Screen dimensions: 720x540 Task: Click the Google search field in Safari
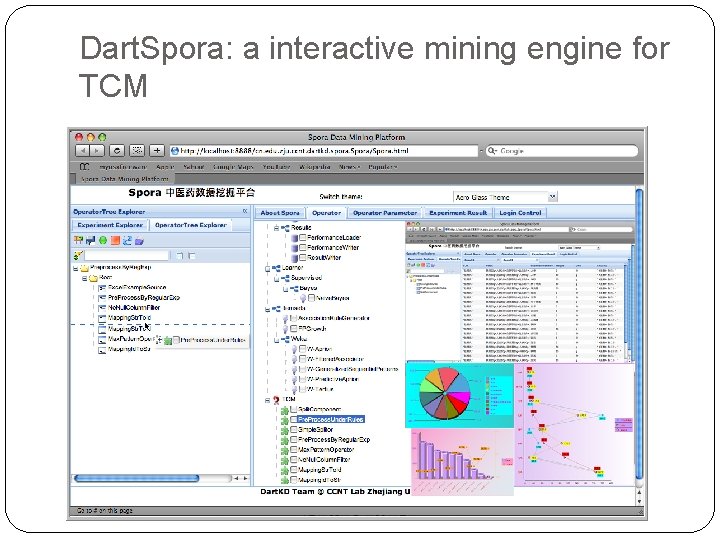pos(562,151)
